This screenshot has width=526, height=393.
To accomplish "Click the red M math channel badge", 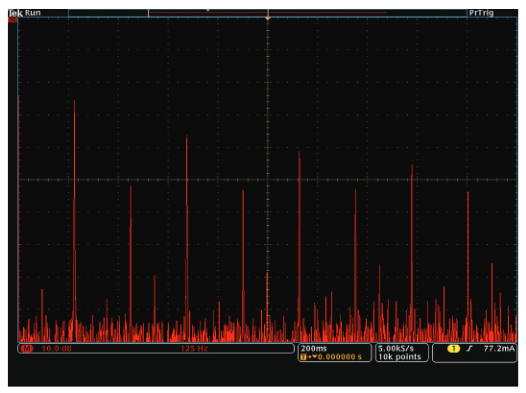I will 27,349.
